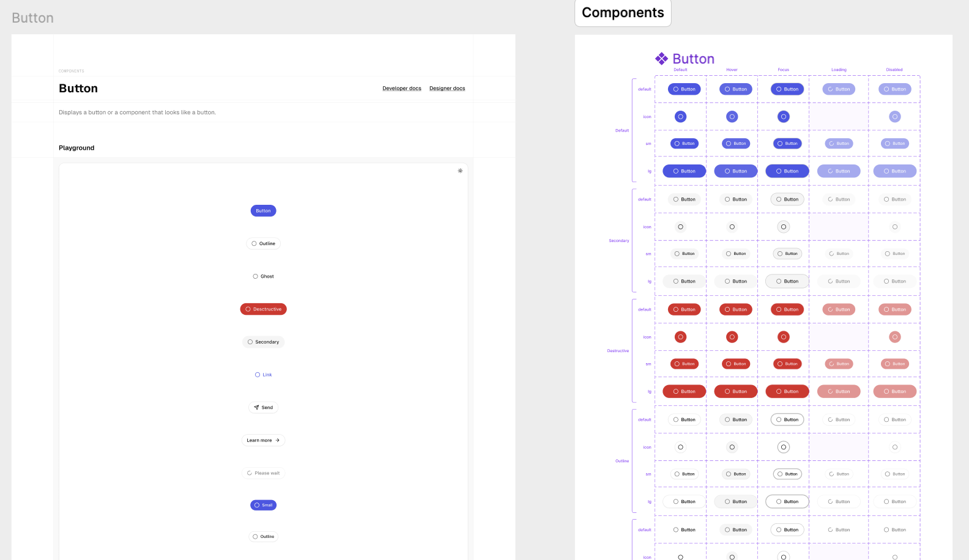Select blue icon-only button in Default state column

680,117
